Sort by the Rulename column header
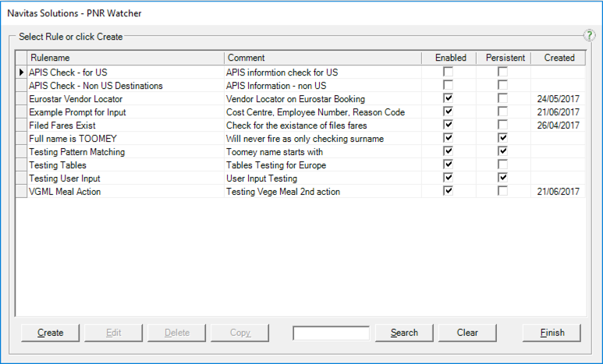 (x=126, y=58)
